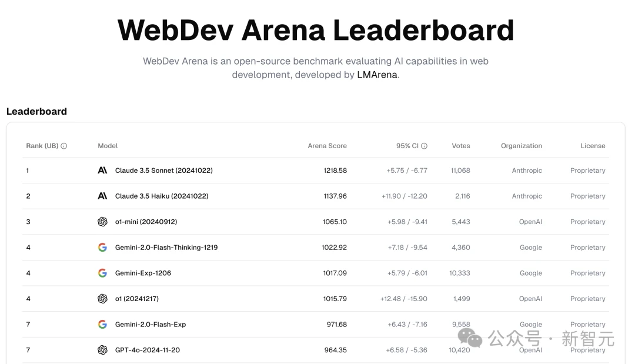Click the Arena Score value 964.35
Viewport: 635px width, 364px height.
point(336,350)
